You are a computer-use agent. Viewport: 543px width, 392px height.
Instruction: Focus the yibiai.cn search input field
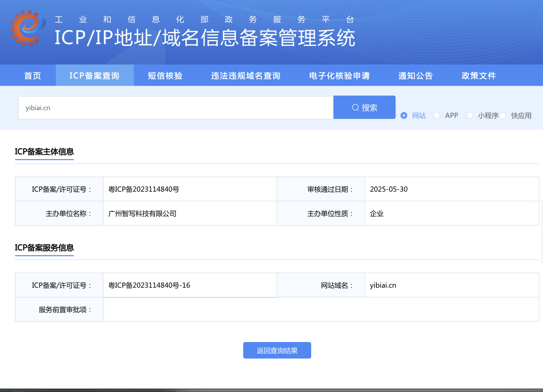176,108
